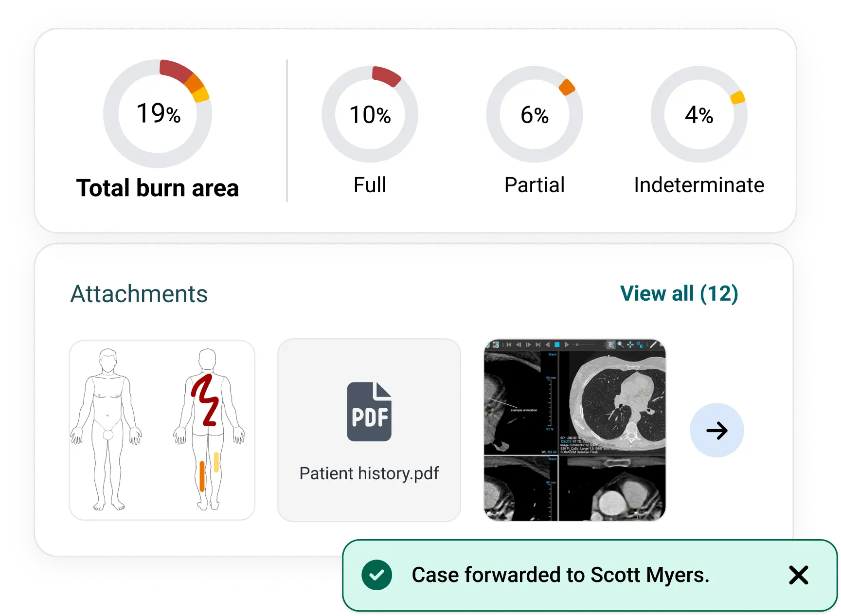The height and width of the screenshot is (616, 841).
Task: Select the Zoom magnifier tool in CT viewer
Action: [620, 344]
